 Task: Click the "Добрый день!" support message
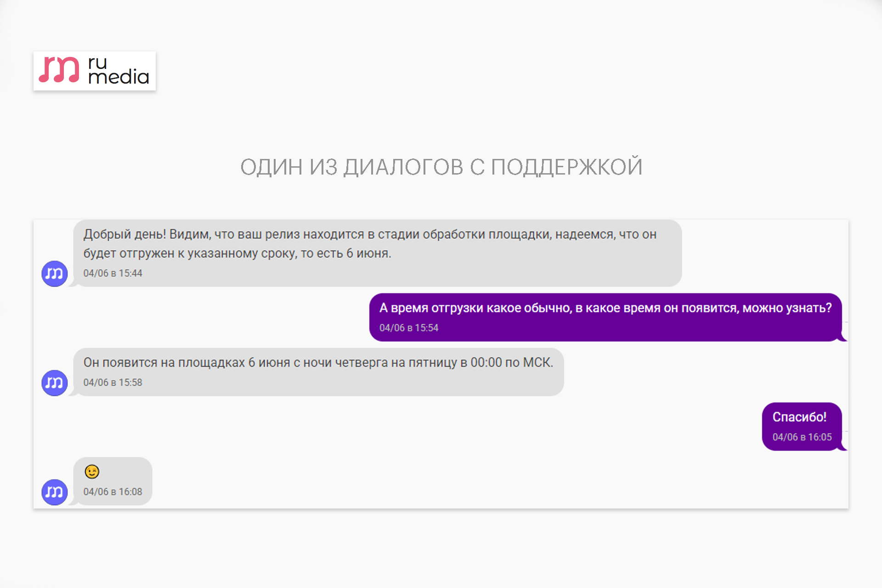pos(378,253)
